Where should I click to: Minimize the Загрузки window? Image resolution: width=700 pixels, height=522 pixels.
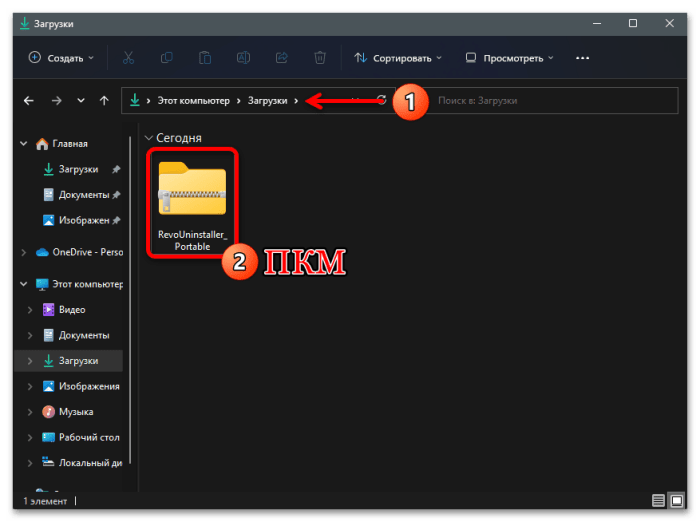point(597,23)
